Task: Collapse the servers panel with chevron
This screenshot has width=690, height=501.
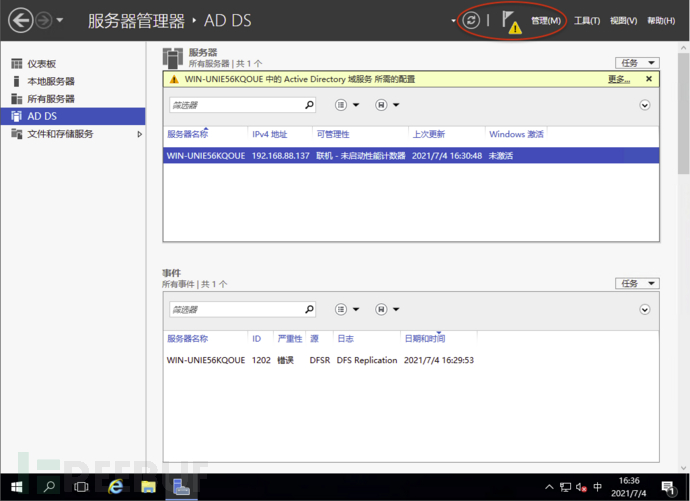Action: pyautogui.click(x=645, y=105)
